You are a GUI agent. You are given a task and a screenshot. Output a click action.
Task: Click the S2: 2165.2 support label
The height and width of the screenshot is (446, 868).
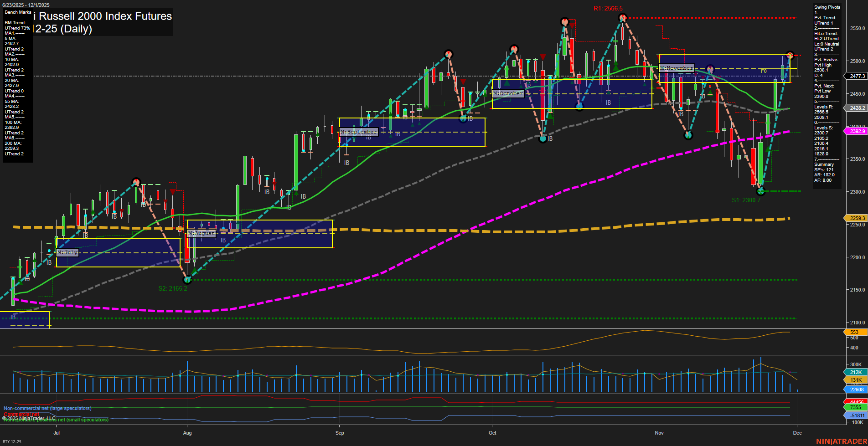point(173,288)
